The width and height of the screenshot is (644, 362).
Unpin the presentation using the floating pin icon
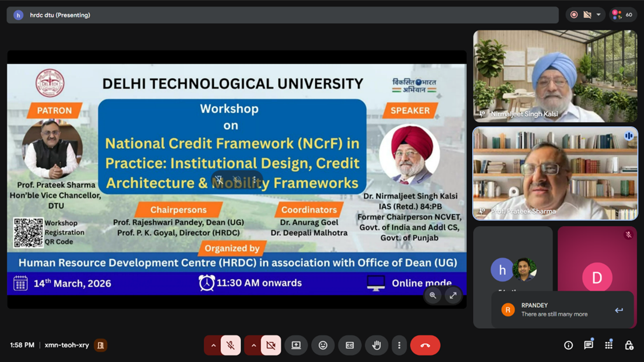tap(219, 180)
